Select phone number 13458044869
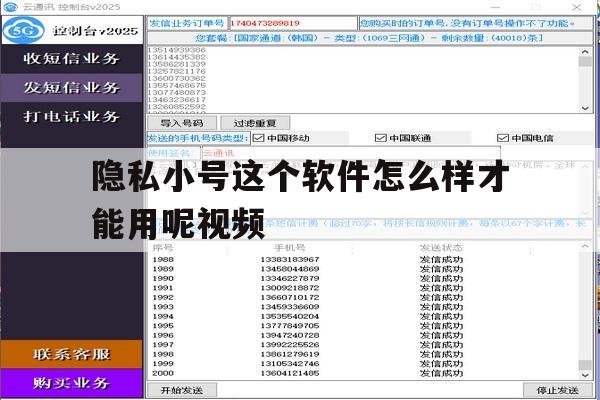This screenshot has width=600, height=400. coord(290,269)
